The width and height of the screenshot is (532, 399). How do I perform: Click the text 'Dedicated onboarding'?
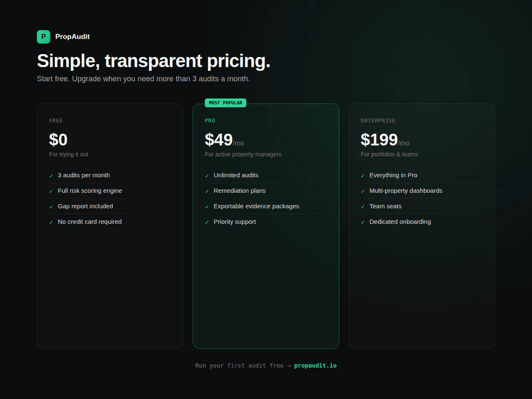pos(400,222)
